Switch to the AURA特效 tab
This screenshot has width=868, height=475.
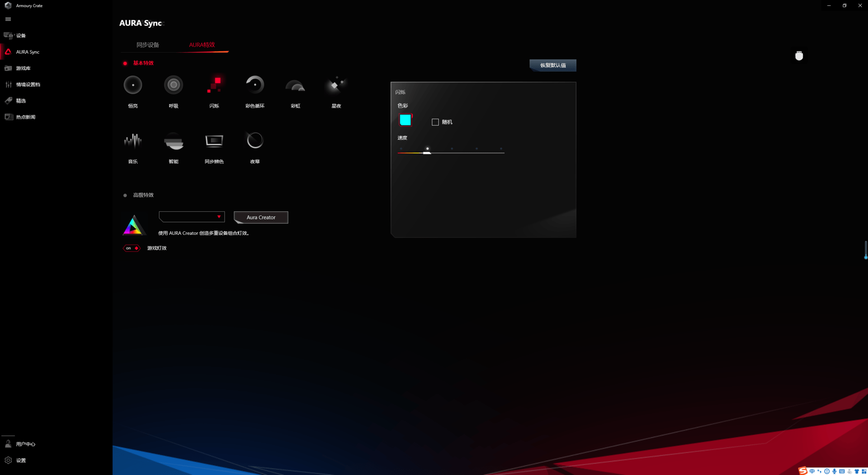click(202, 45)
